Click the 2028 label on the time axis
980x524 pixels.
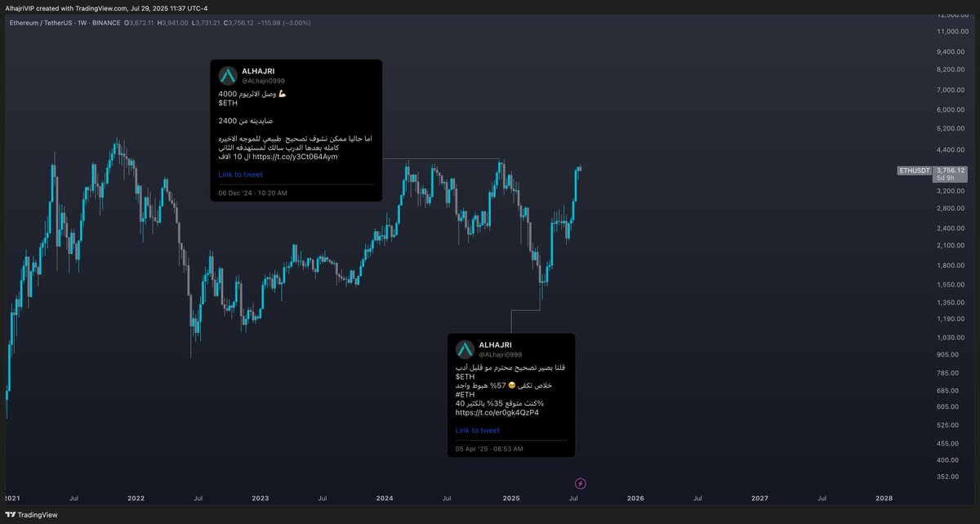[883, 497]
